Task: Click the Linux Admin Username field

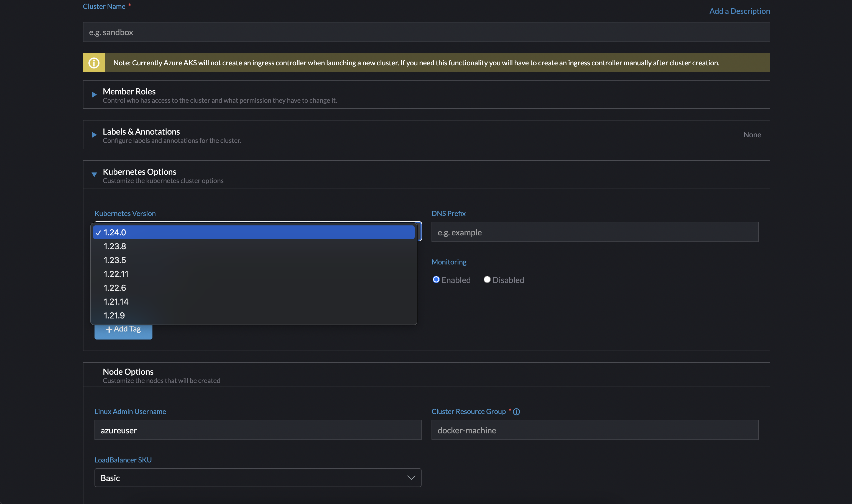Action: click(257, 430)
